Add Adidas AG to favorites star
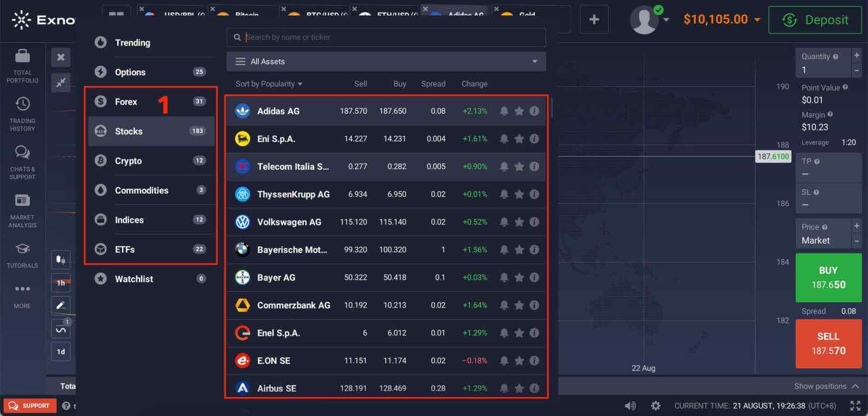This screenshot has height=416, width=868. (519, 111)
